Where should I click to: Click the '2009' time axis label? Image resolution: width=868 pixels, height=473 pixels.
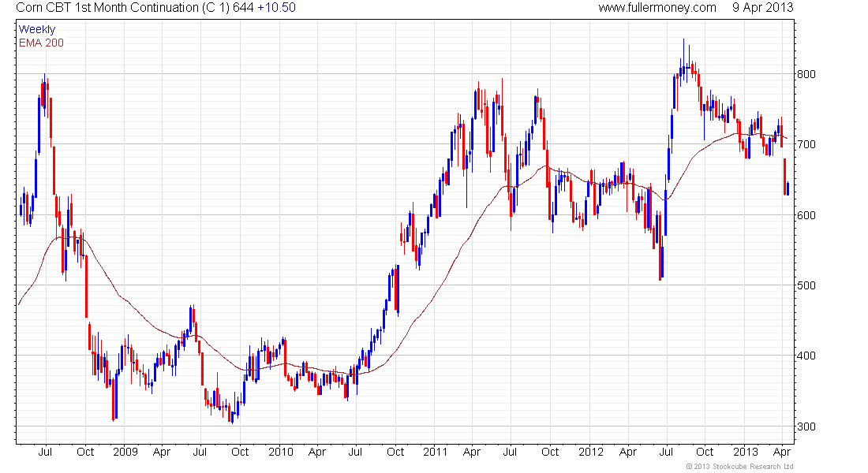(x=125, y=452)
